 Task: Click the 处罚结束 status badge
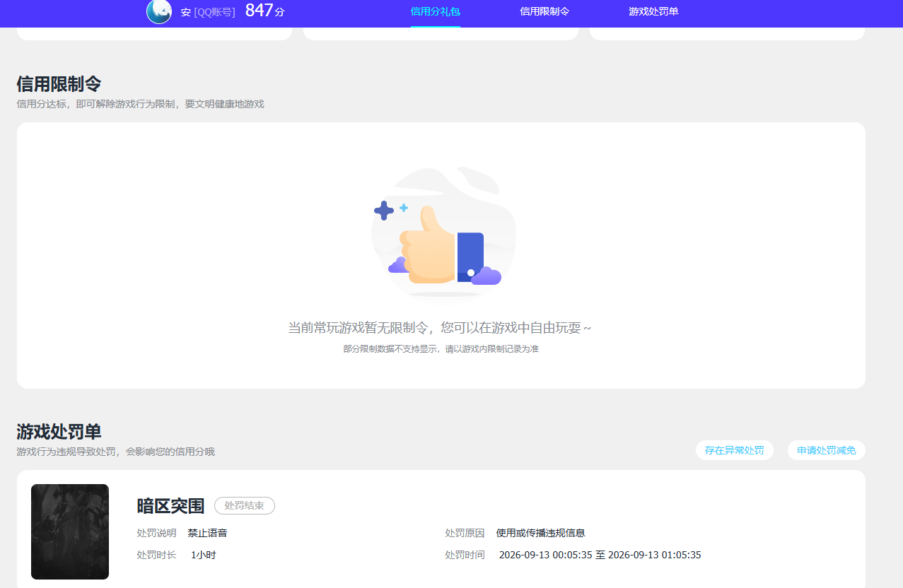point(245,506)
